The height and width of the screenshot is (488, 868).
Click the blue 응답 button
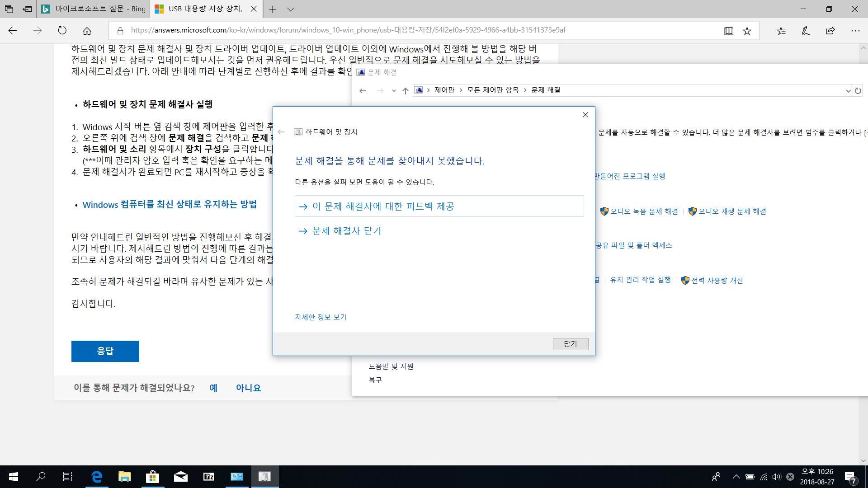[x=105, y=351]
